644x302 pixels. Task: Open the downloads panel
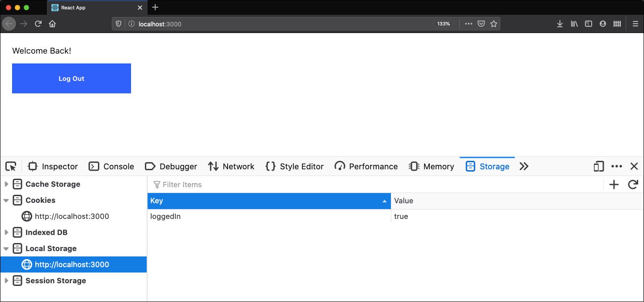(x=559, y=24)
